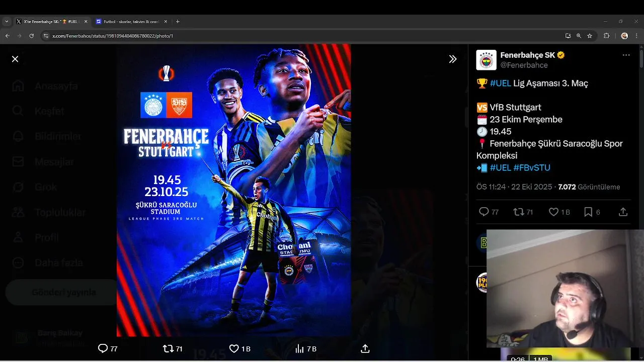Open the Fenerbahçe SK account name link
644x362 pixels.
pyautogui.click(x=528, y=55)
